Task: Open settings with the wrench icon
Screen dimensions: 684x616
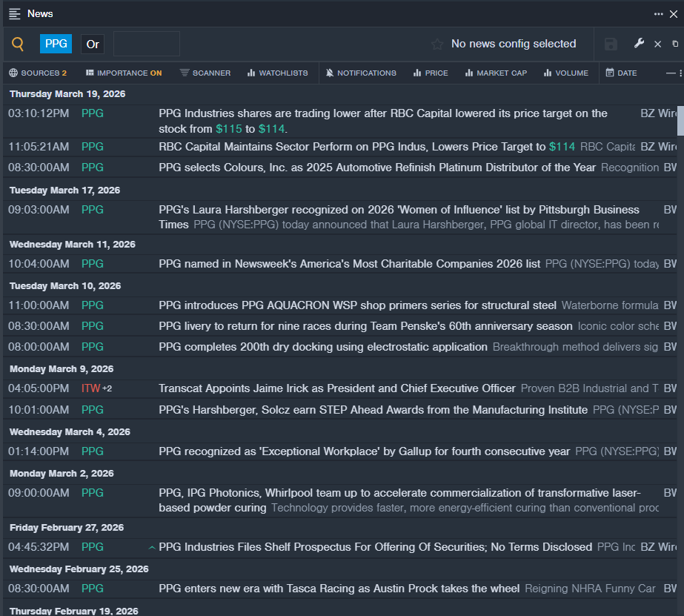Action: tap(639, 44)
